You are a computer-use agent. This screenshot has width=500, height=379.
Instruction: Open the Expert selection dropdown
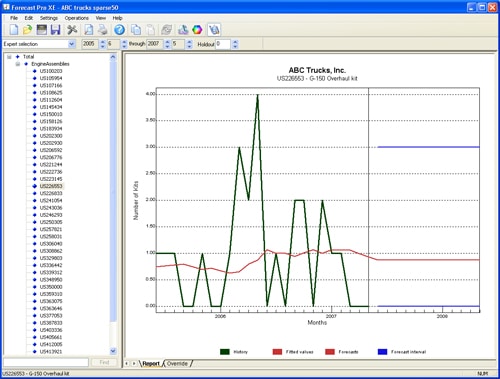click(72, 44)
